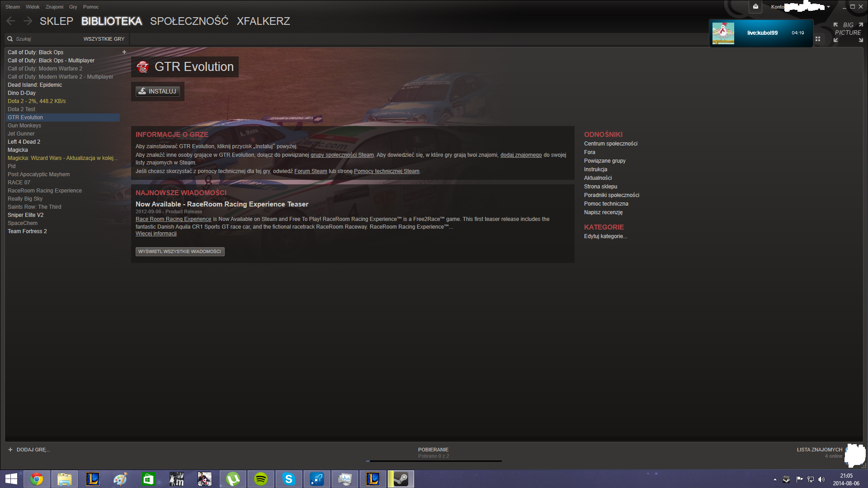
Task: Switch to the SKLEP tab
Action: point(57,21)
